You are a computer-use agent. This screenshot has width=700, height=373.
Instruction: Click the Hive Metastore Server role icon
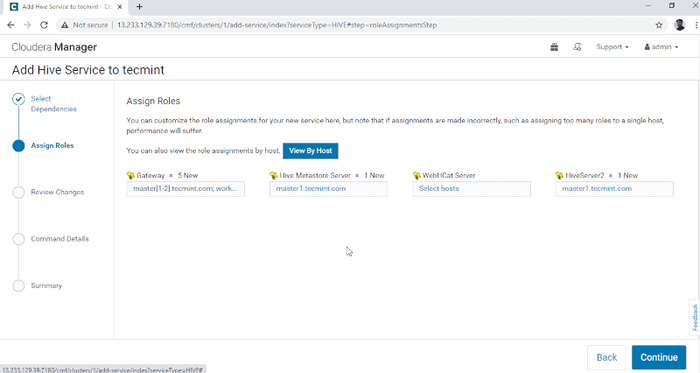[273, 175]
